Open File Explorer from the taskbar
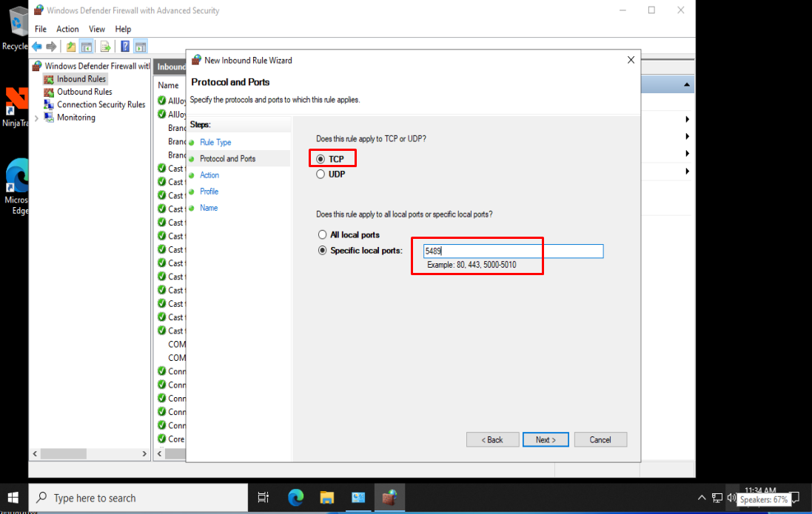This screenshot has width=812, height=514. [x=326, y=498]
